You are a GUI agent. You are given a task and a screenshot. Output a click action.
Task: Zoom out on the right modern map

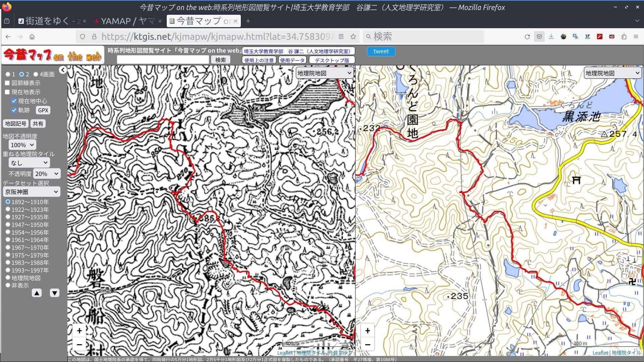coord(368,344)
